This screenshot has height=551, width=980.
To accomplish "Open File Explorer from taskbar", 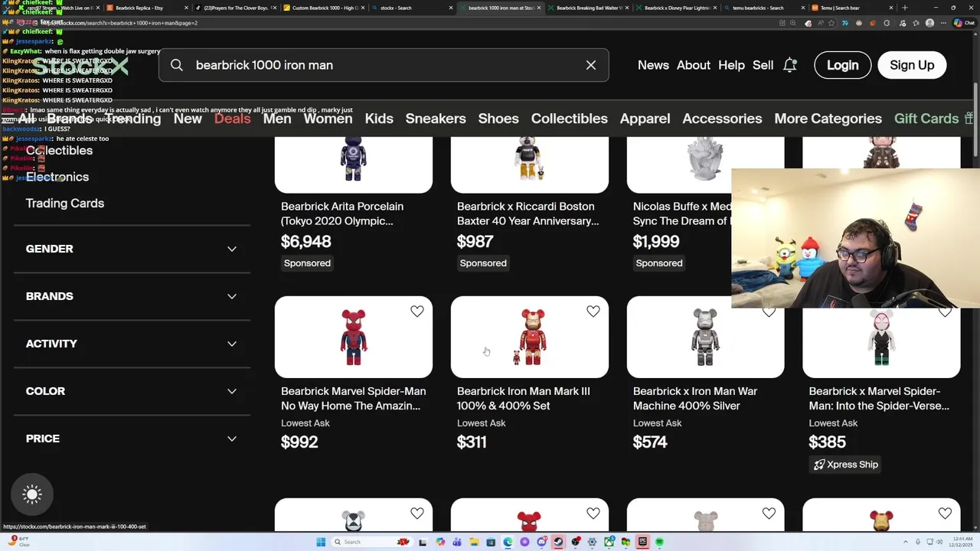I will [x=474, y=542].
